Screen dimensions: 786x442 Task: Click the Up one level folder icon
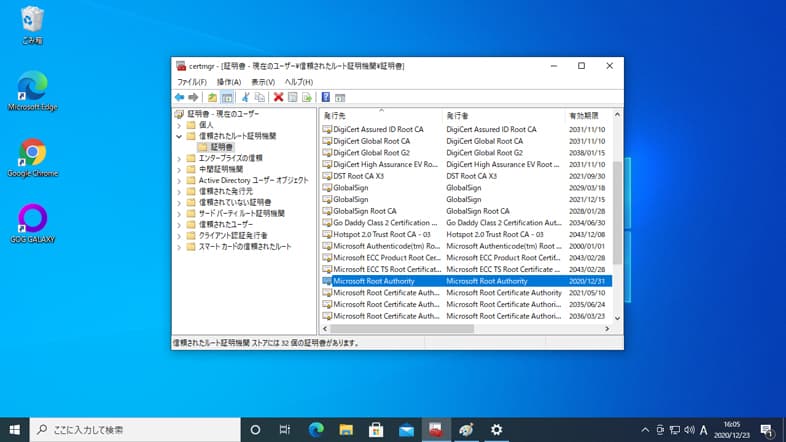pos(213,97)
